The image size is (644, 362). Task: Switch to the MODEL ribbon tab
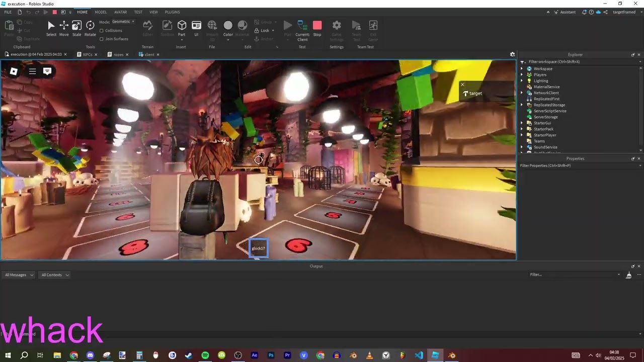pyautogui.click(x=101, y=12)
